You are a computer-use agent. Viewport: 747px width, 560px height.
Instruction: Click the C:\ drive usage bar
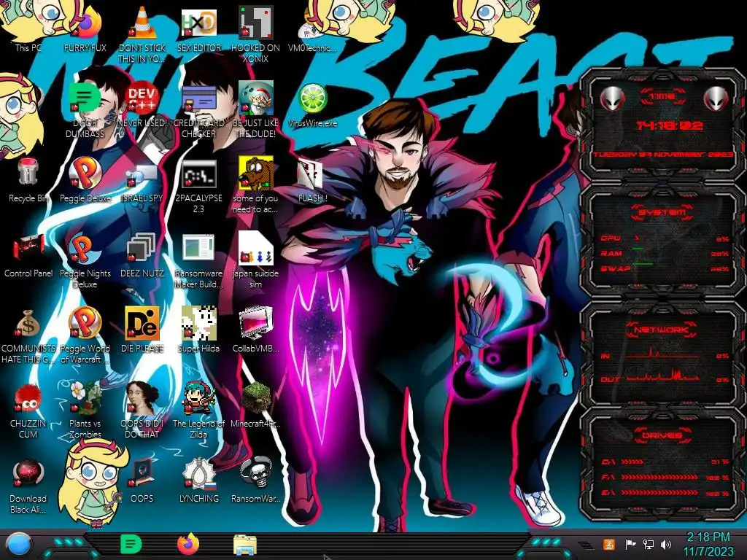pyautogui.click(x=632, y=462)
